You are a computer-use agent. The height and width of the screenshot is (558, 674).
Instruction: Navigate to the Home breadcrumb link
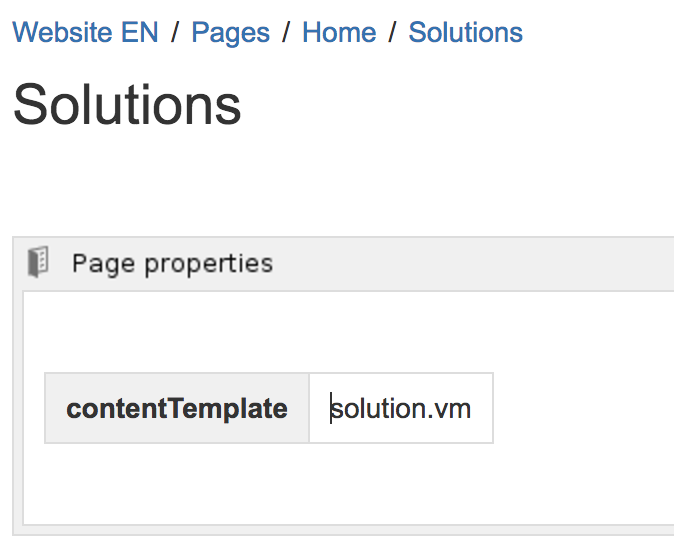pos(339,32)
